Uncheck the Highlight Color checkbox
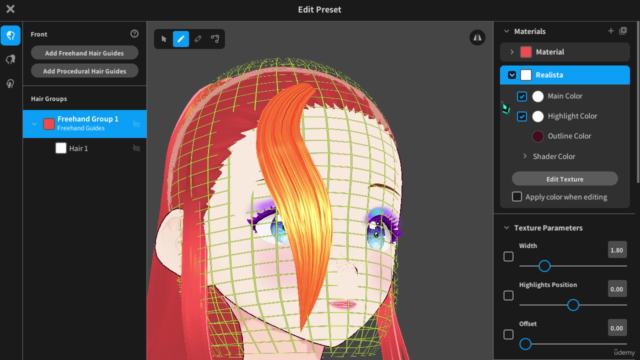640x360 pixels. 522,116
